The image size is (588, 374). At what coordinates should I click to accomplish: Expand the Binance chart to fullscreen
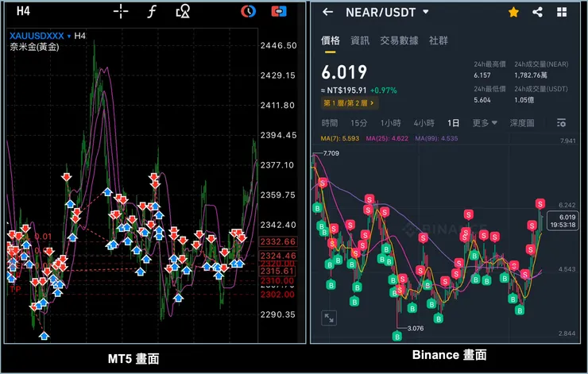coord(329,318)
